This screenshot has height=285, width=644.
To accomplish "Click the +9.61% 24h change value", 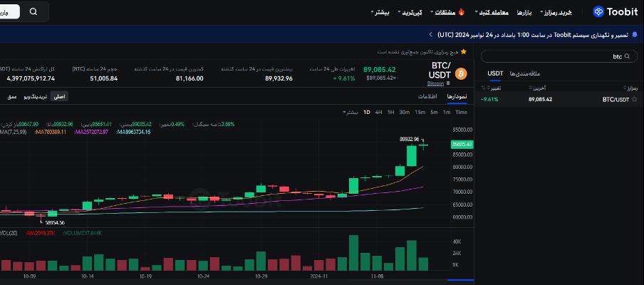I will [x=344, y=78].
